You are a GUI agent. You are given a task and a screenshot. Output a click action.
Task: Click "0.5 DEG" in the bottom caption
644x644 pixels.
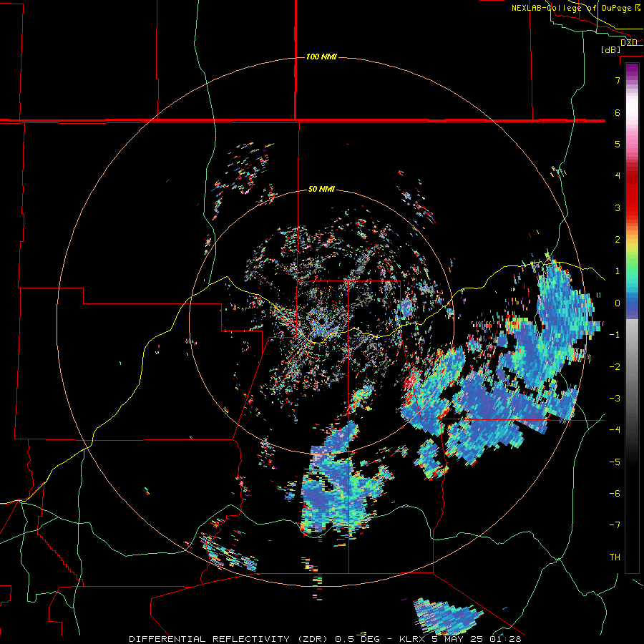click(357, 639)
